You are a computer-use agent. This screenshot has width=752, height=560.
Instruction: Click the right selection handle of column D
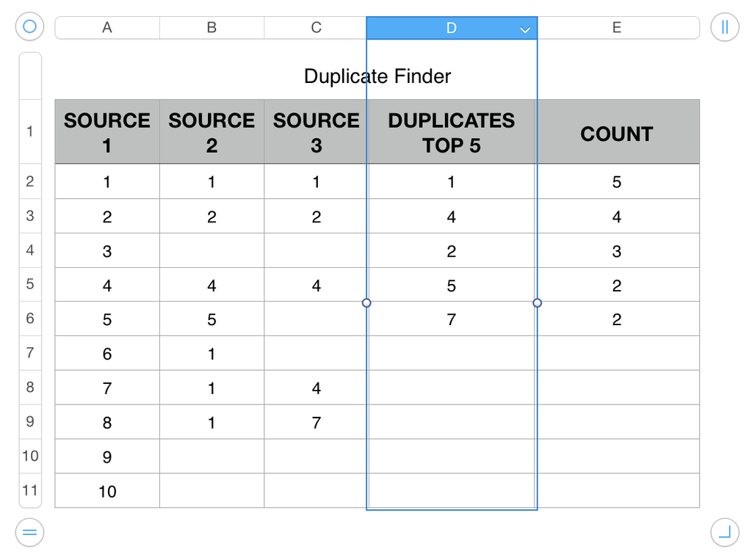(x=537, y=303)
